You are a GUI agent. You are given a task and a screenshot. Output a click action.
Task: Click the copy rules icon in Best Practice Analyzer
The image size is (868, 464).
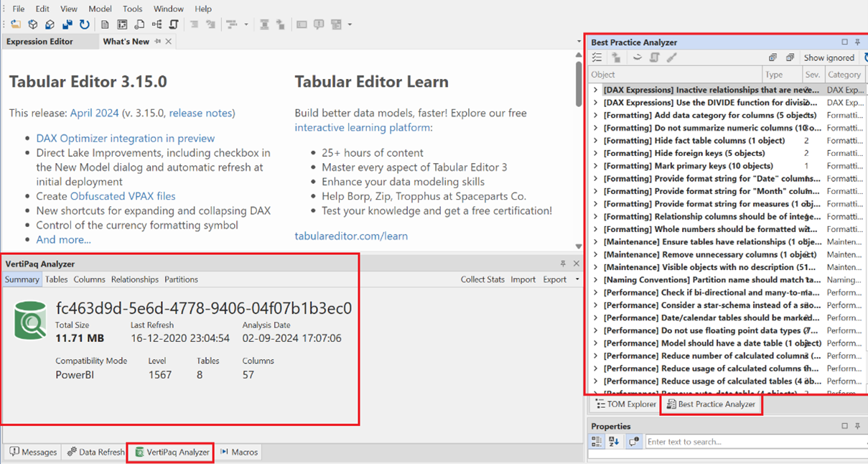pyautogui.click(x=773, y=57)
